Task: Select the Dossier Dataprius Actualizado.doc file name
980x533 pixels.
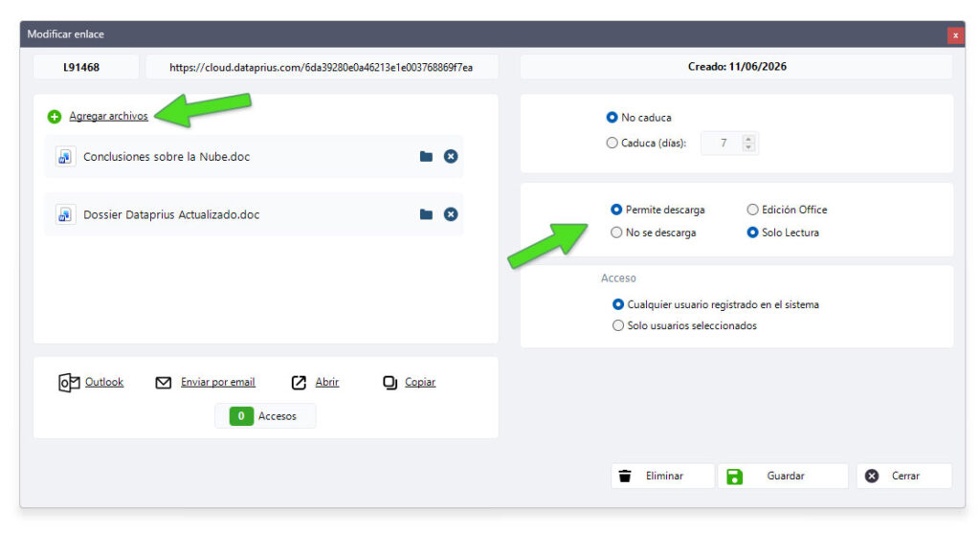Action: pyautogui.click(x=171, y=215)
